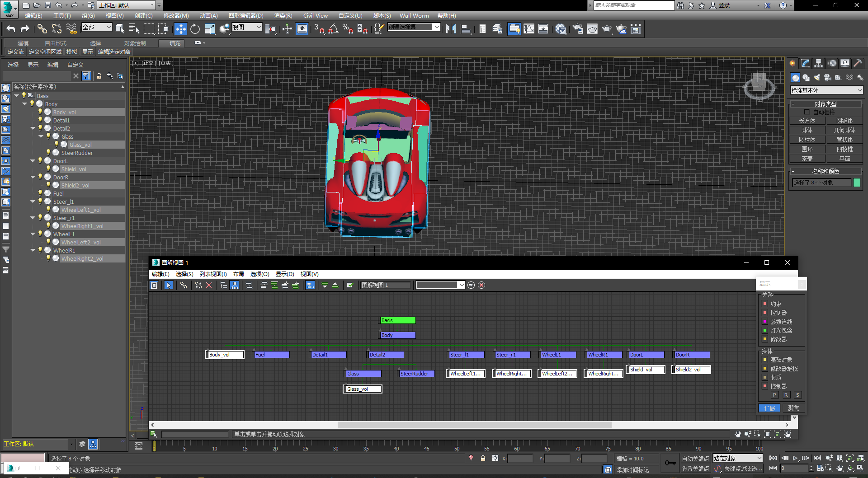Screen dimensions: 868x478
Task: Open the Material Editor from main toolbar
Action: click(x=561, y=29)
